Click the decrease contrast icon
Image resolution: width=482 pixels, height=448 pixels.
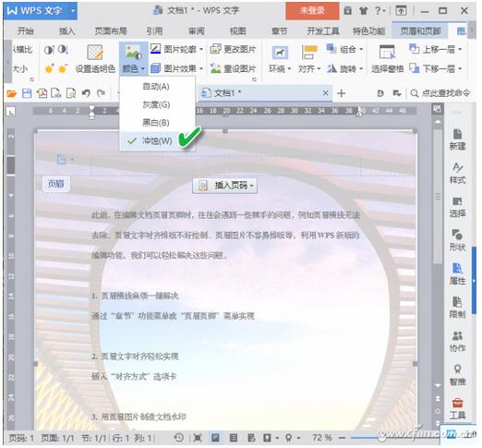[x=63, y=50]
